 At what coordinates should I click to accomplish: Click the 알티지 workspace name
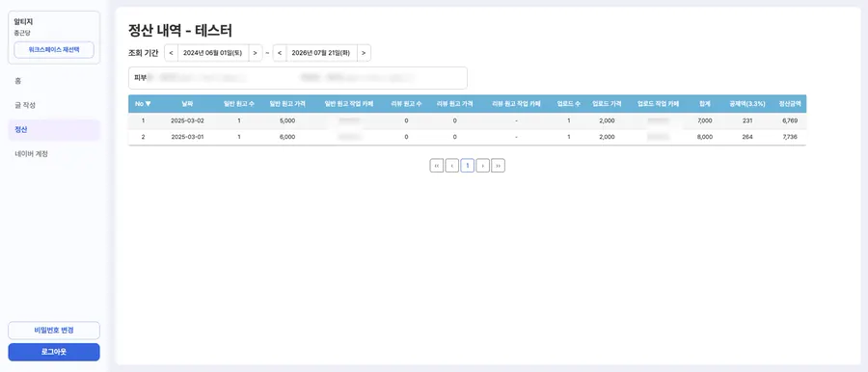point(24,22)
